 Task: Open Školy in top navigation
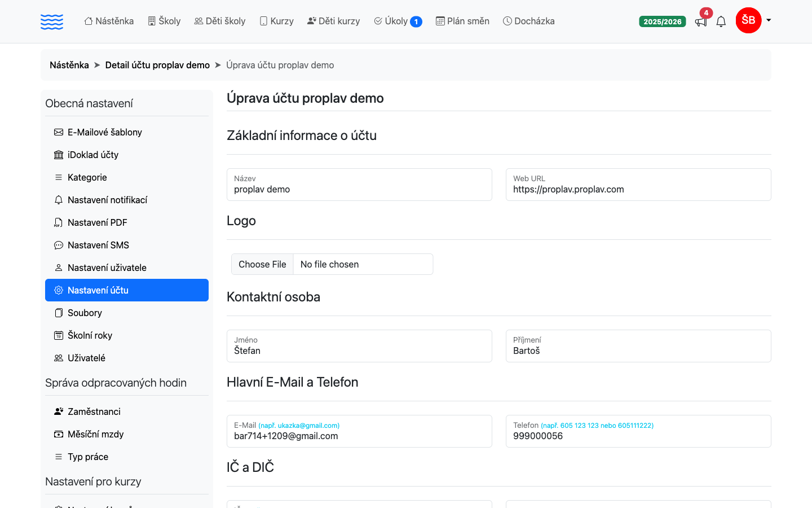[164, 21]
